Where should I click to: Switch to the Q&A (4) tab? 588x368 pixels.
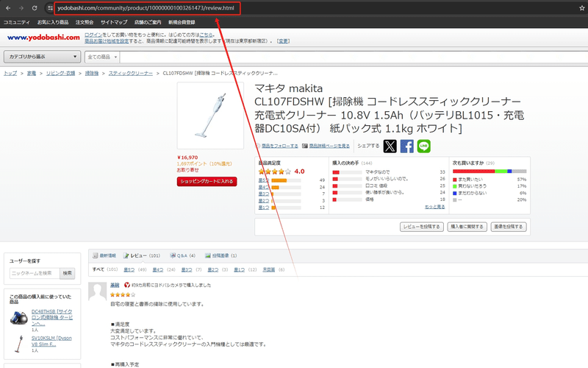click(182, 255)
